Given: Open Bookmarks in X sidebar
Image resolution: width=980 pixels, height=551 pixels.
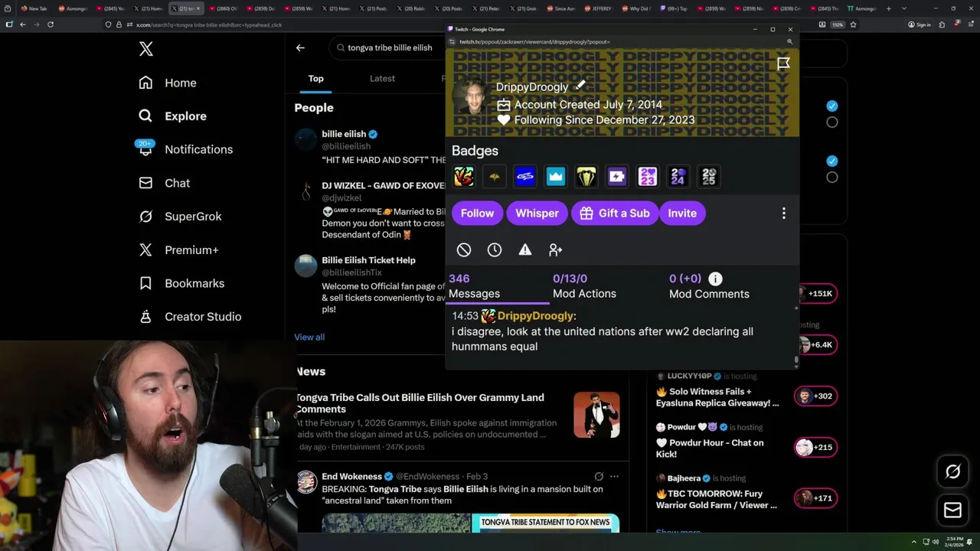Looking at the screenshot, I should [x=181, y=283].
